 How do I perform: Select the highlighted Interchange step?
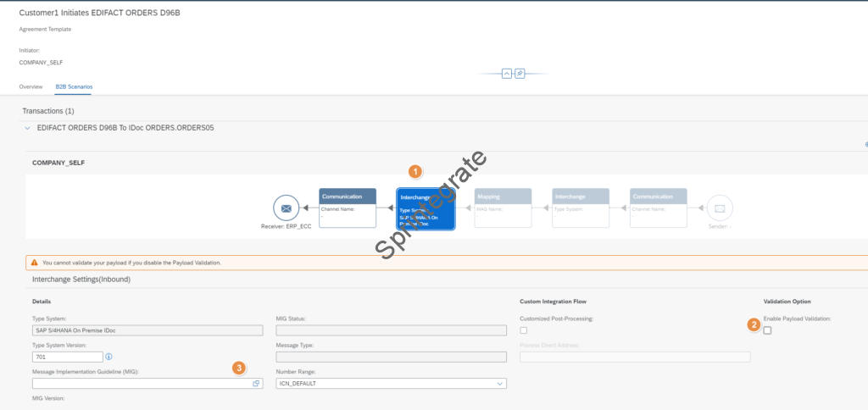[426, 208]
